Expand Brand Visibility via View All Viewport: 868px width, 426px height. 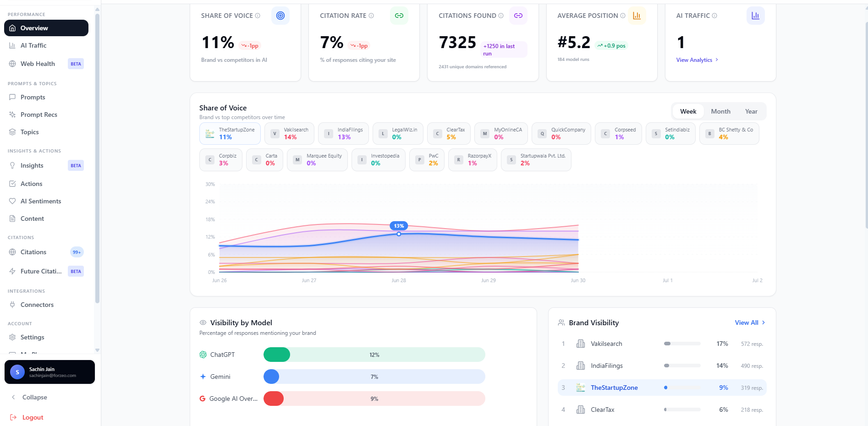(750, 322)
